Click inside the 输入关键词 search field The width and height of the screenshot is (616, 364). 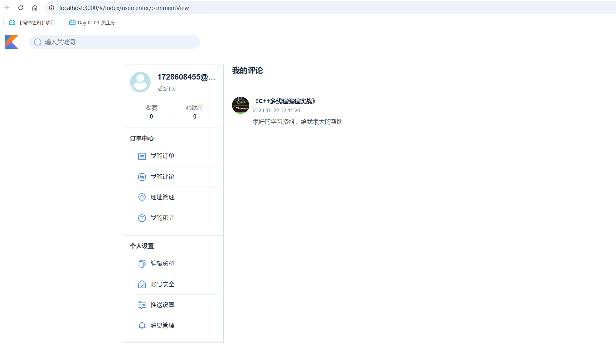[94, 42]
